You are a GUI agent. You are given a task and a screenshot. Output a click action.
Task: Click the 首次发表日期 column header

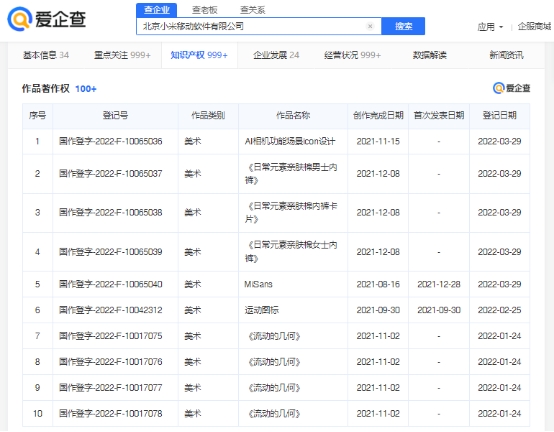click(439, 115)
